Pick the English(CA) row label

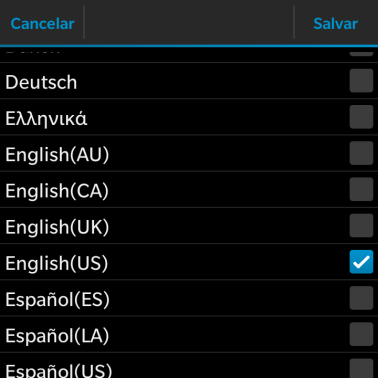coord(57,191)
